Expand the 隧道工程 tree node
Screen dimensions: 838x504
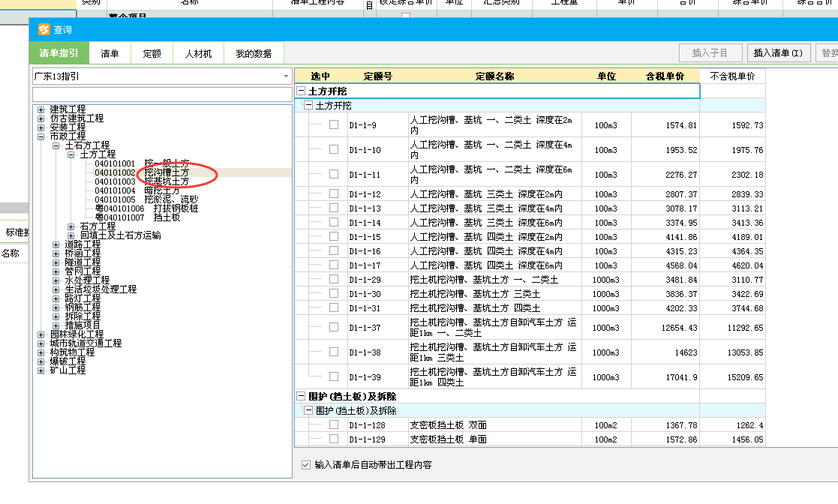click(56, 262)
